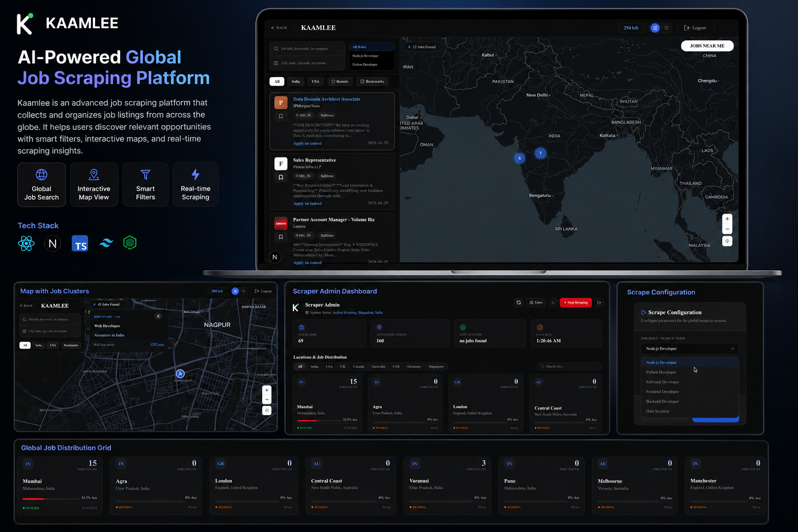Screen dimensions: 798x532
Task: Open the terminal icon in Scraper Admin
Action: 553,302
